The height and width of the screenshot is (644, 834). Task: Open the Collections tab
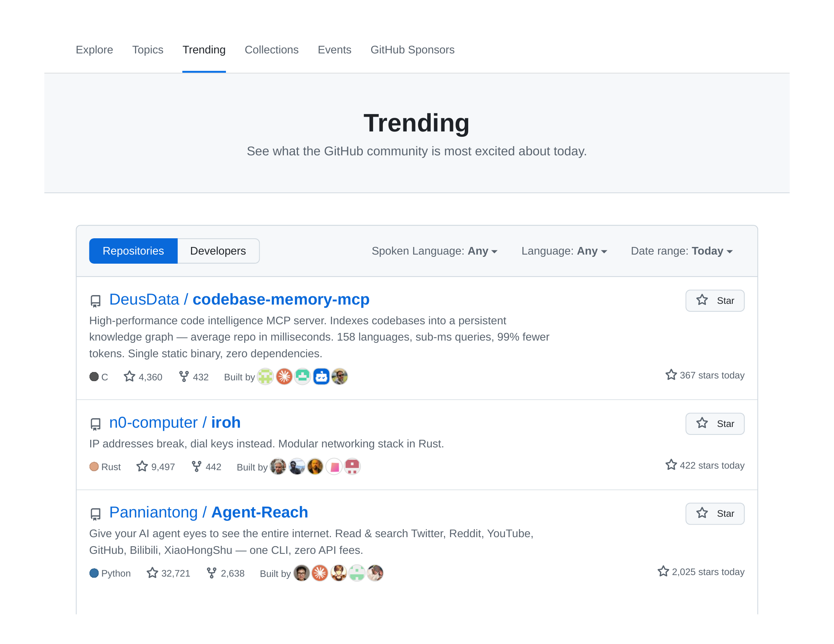point(271,50)
